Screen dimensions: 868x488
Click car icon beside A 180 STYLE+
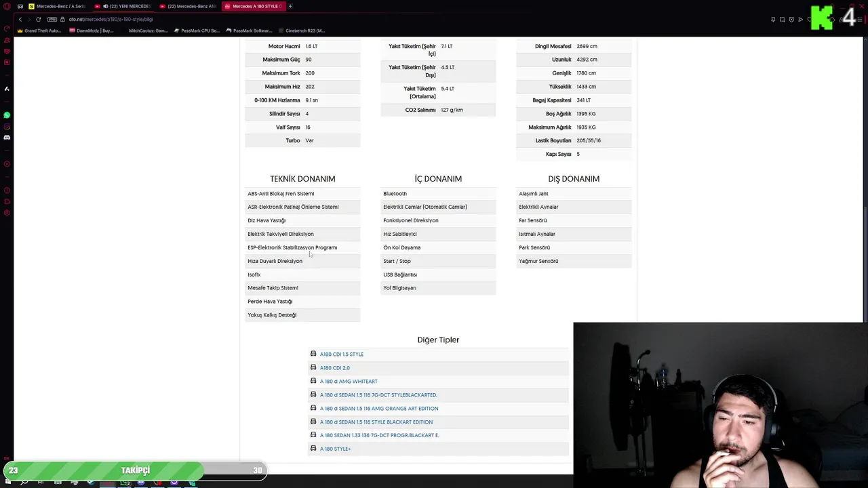coord(313,448)
